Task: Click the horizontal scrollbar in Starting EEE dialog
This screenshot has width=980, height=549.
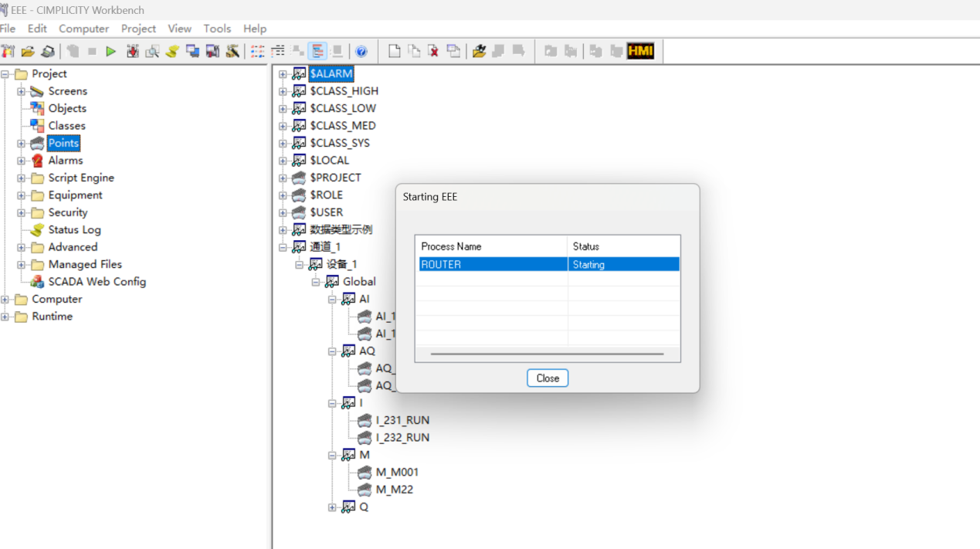Action: pos(548,354)
